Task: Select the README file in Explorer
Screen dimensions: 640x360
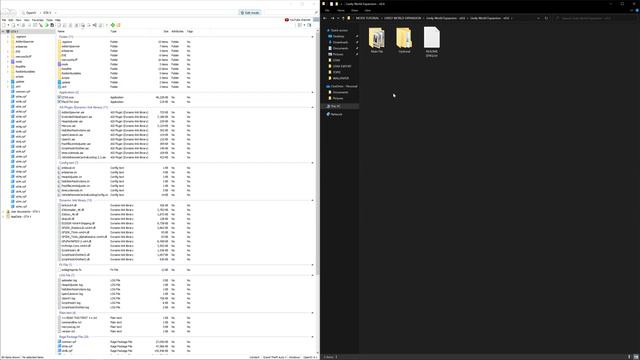Action: [431, 42]
